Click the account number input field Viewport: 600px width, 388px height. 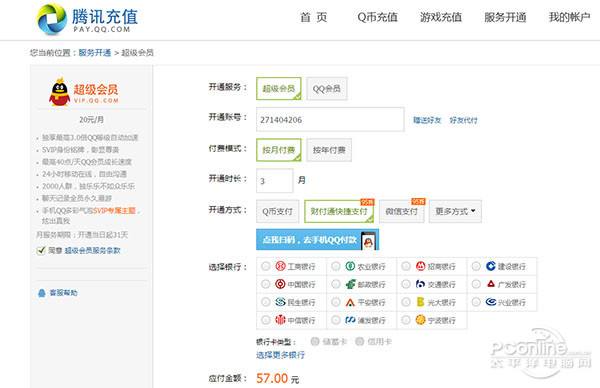330,119
